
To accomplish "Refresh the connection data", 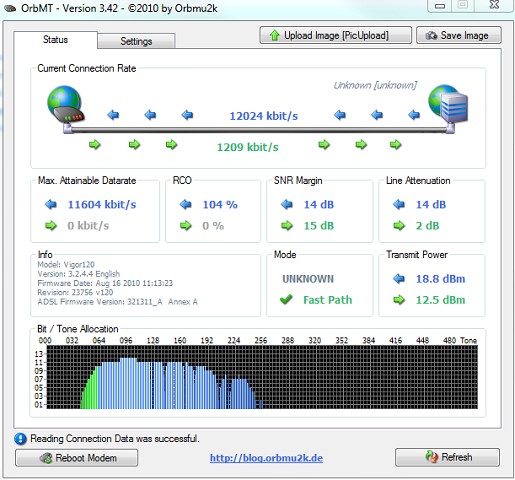I will [x=447, y=457].
